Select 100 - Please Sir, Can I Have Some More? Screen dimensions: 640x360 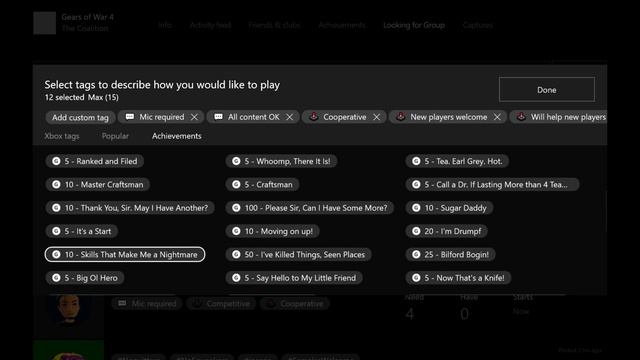click(310, 208)
